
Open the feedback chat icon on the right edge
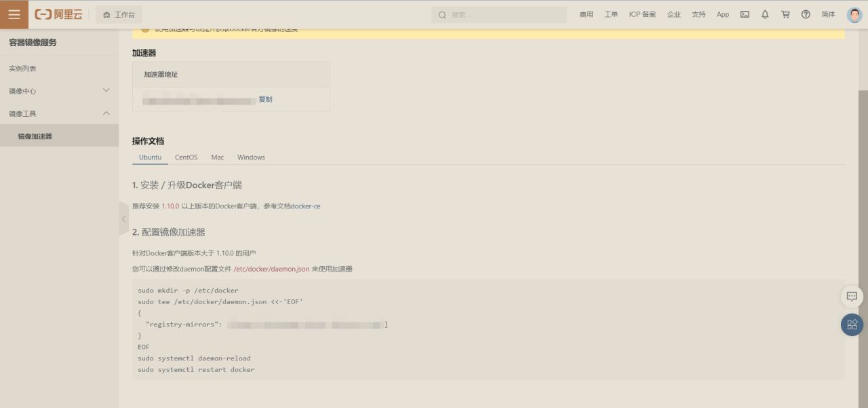point(852,297)
